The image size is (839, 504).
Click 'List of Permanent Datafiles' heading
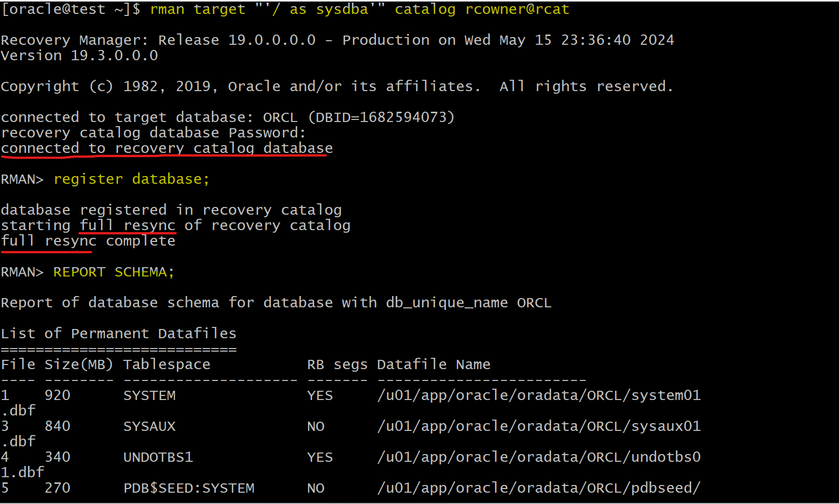[118, 334]
